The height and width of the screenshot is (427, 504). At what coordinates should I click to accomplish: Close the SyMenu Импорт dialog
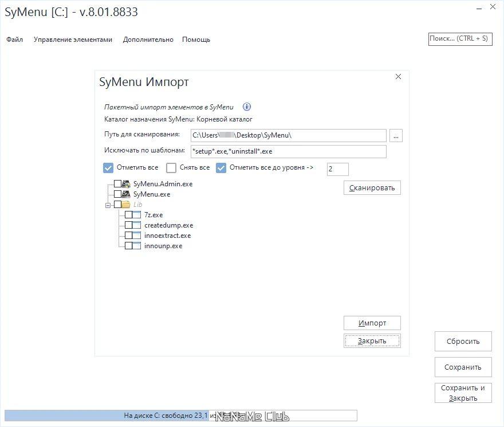click(x=398, y=77)
